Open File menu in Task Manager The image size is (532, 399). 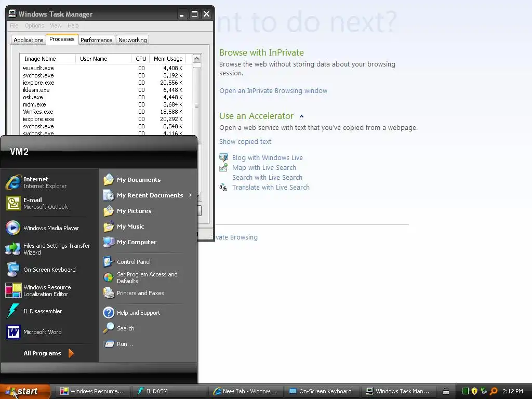coord(14,25)
